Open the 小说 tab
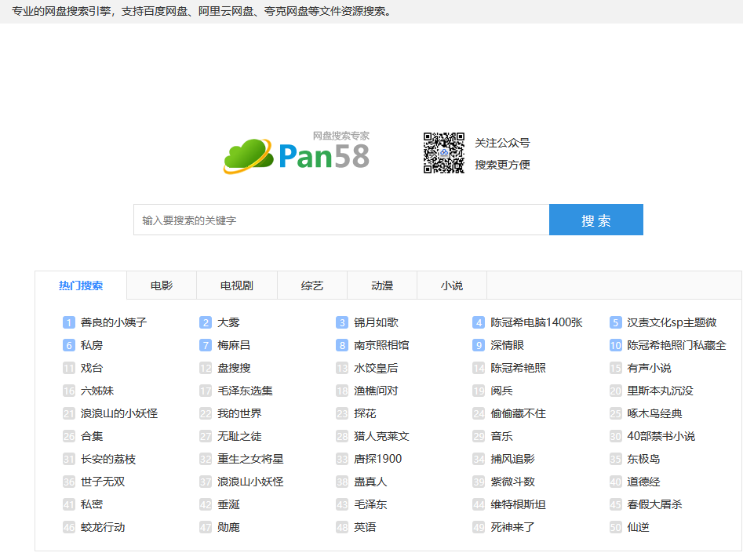 (x=452, y=285)
